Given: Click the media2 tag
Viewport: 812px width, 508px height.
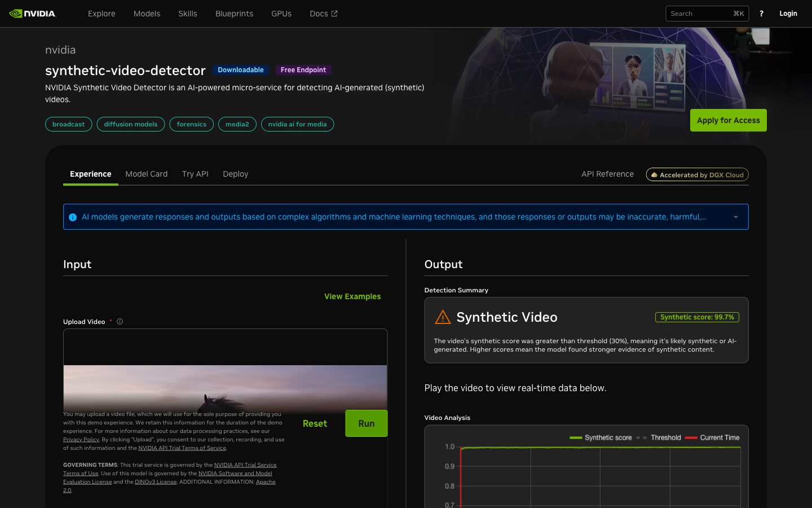Looking at the screenshot, I should click(x=237, y=124).
